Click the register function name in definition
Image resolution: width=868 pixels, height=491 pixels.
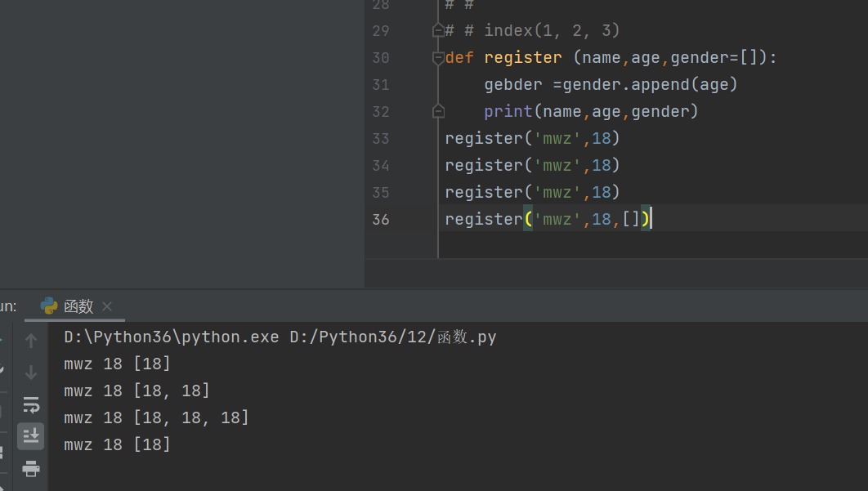pos(523,57)
